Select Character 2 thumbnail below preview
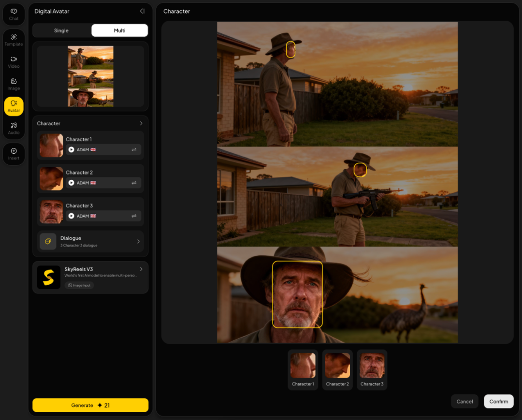522x420 pixels. coord(337,370)
